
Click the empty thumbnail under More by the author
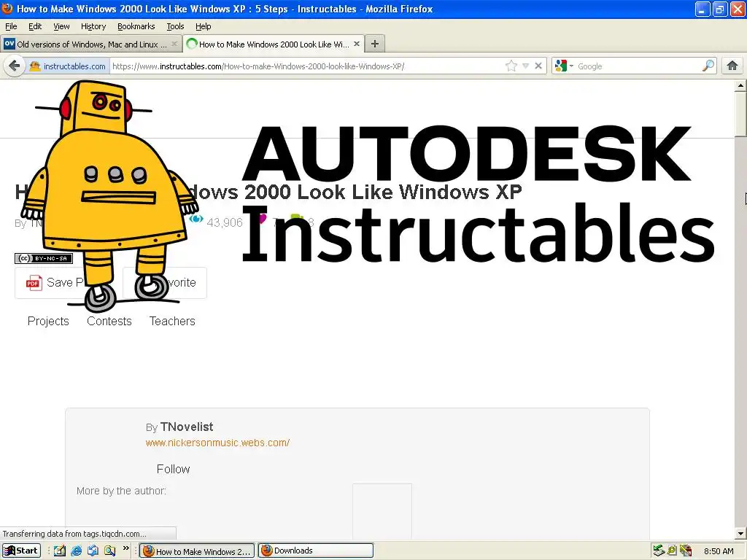click(x=382, y=511)
